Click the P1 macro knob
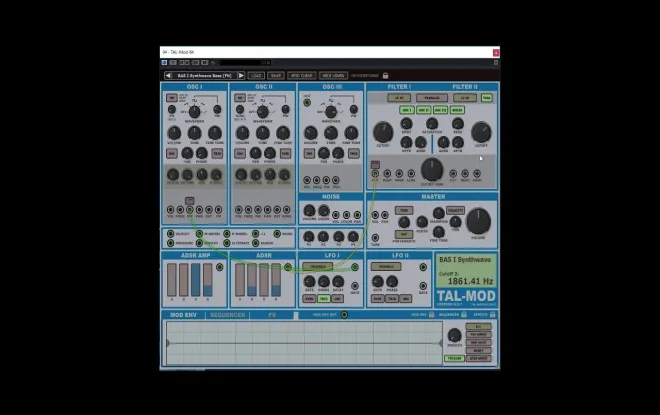 [309, 237]
